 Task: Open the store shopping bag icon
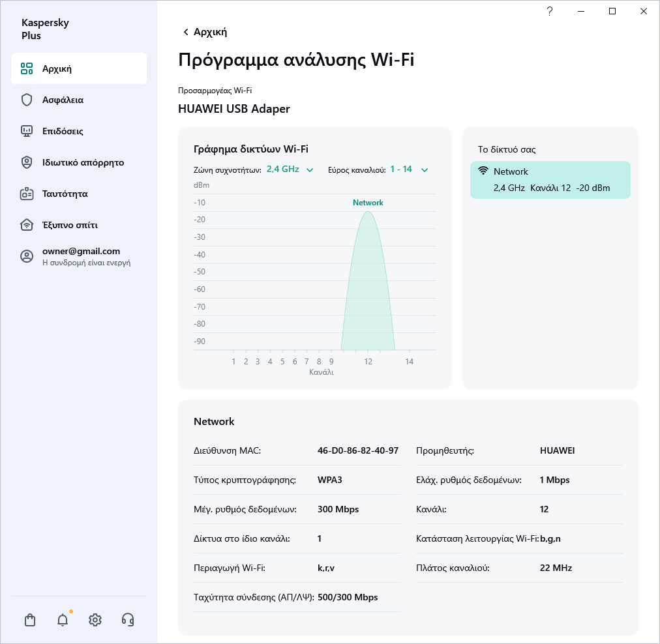(30, 620)
